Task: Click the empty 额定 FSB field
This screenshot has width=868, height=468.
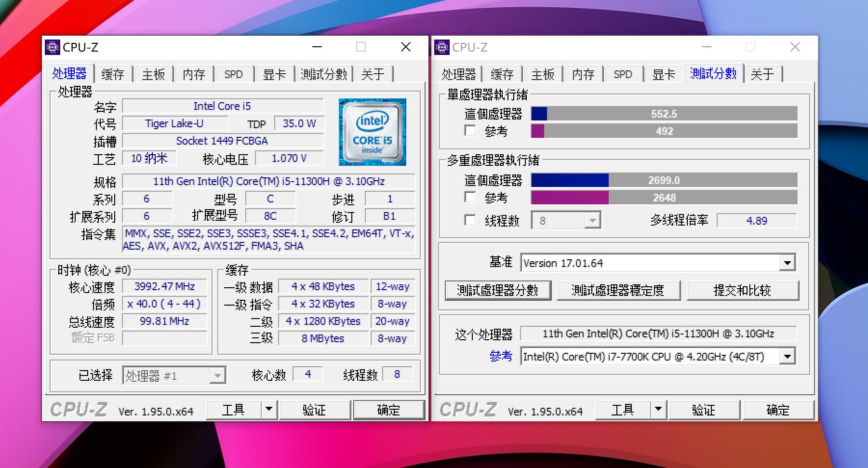Action: click(164, 338)
